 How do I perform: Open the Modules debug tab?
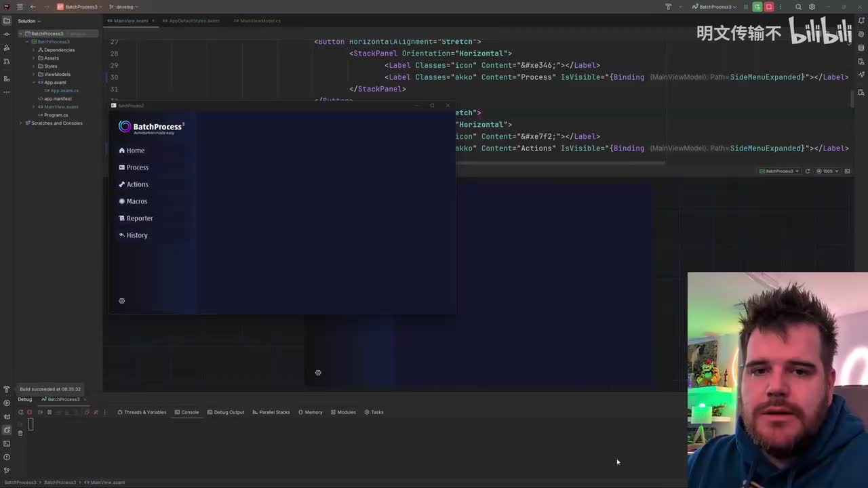point(343,412)
